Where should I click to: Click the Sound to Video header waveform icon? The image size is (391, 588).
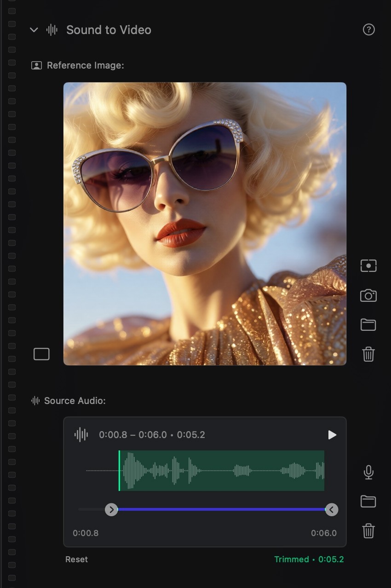[52, 29]
